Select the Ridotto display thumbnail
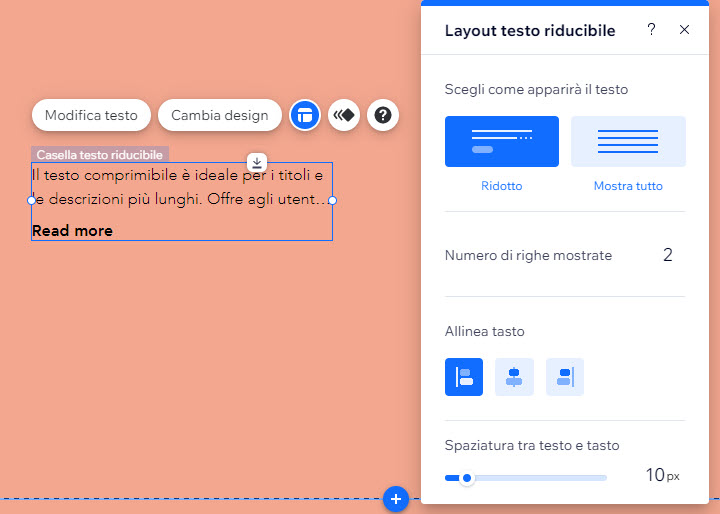The height and width of the screenshot is (514, 720). [x=502, y=141]
